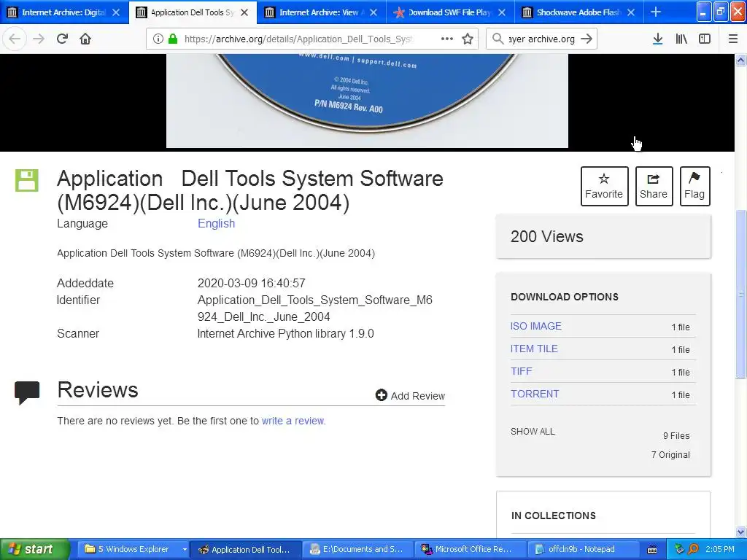The width and height of the screenshot is (747, 560).
Task: Close the Internet Archive: View tab
Action: [373, 12]
